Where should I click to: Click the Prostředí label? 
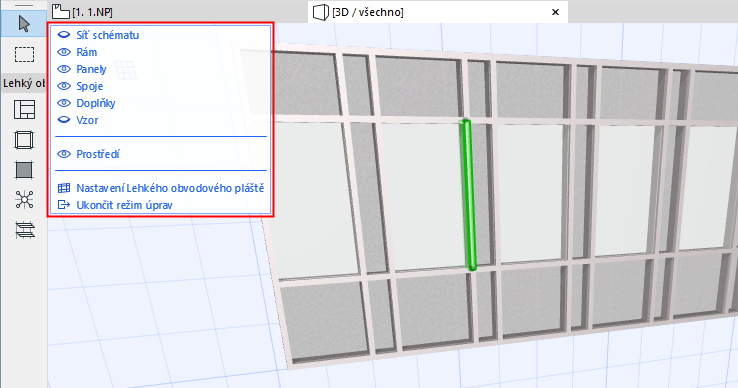(x=98, y=154)
